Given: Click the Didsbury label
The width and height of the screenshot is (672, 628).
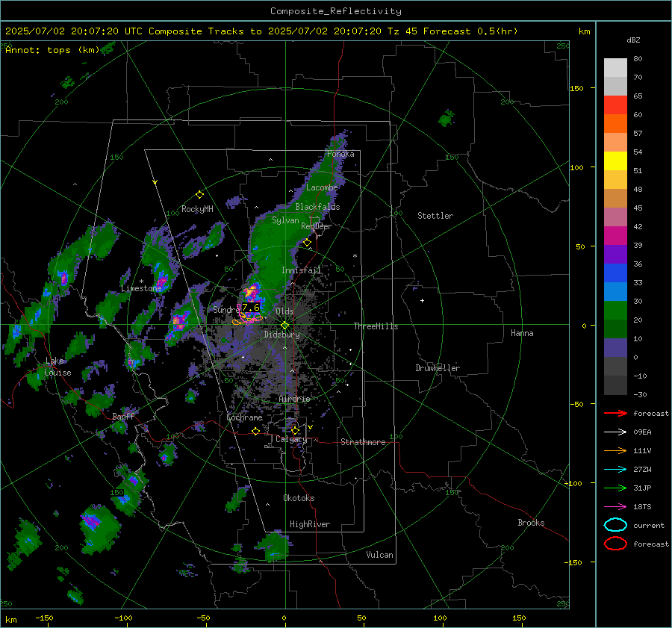Looking at the screenshot, I should tap(282, 335).
